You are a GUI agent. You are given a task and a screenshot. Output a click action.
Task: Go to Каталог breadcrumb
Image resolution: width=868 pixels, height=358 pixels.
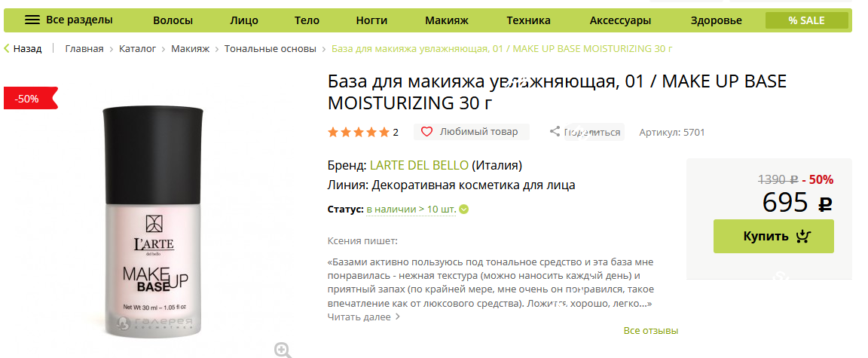point(137,49)
